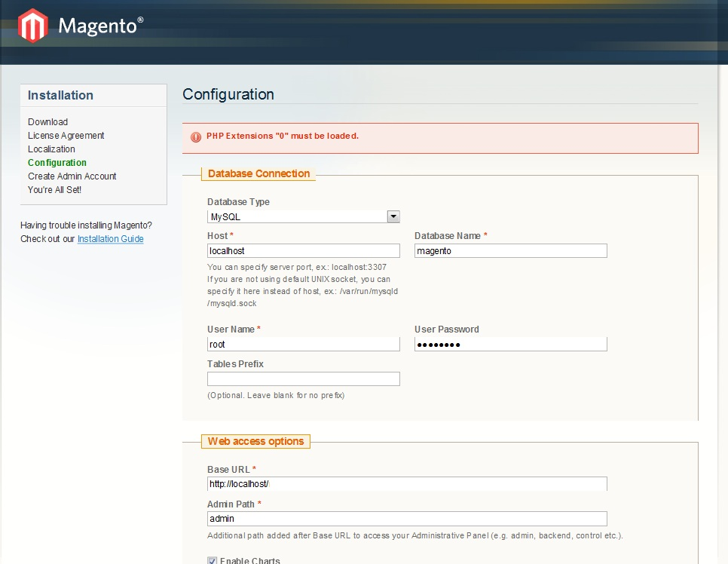Click the Admin Path input field

tap(407, 519)
